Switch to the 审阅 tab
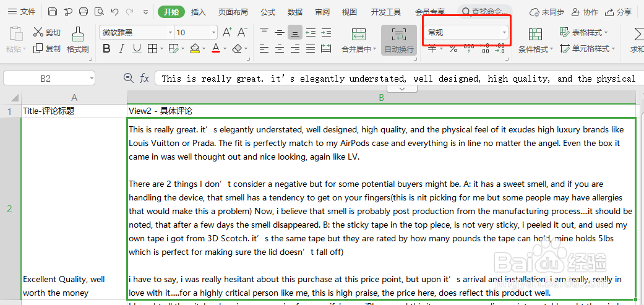This screenshot has width=644, height=305. pyautogui.click(x=322, y=12)
